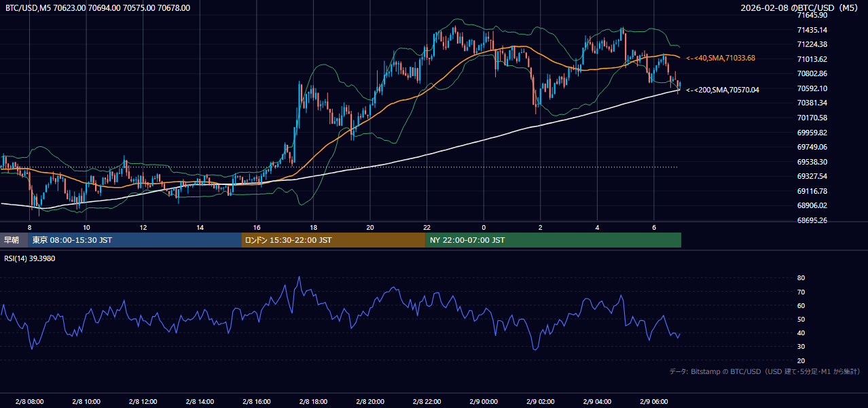Click the 2/8 18:00 time label

click(313, 402)
